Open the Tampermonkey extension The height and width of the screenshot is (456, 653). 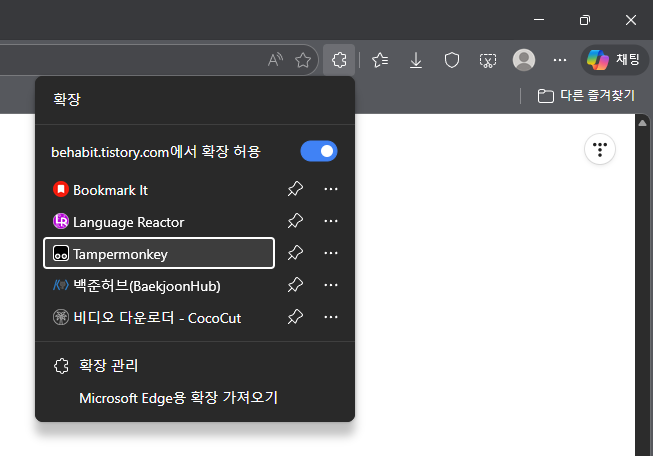[159, 253]
